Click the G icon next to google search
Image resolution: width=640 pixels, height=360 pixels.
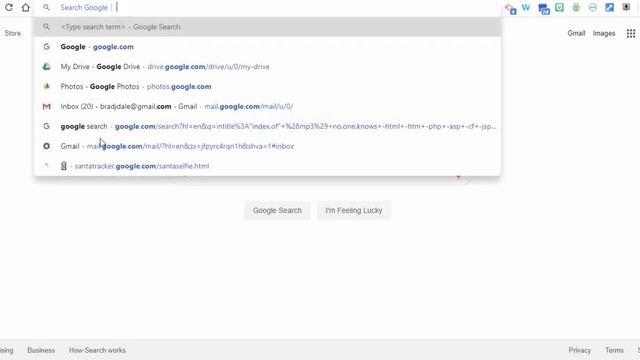47,126
